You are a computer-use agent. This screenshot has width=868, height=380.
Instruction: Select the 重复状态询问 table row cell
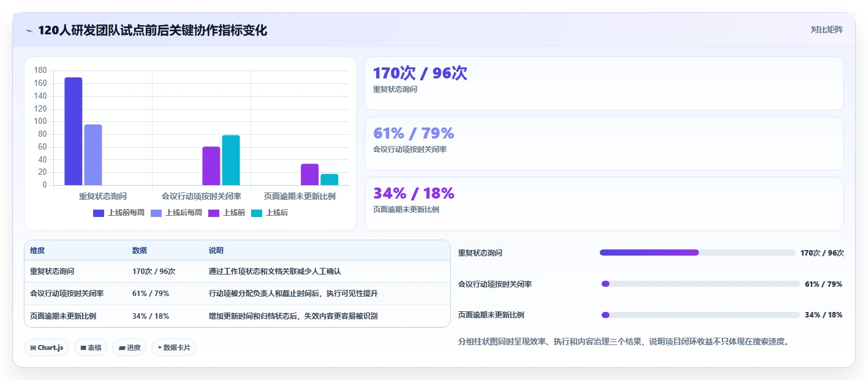pos(52,271)
